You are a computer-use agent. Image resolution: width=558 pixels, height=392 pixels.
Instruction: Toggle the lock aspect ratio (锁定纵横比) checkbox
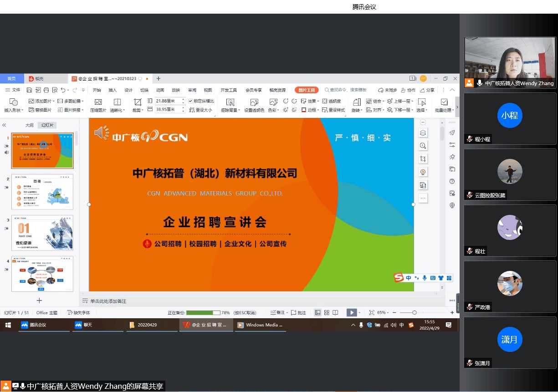pos(190,101)
